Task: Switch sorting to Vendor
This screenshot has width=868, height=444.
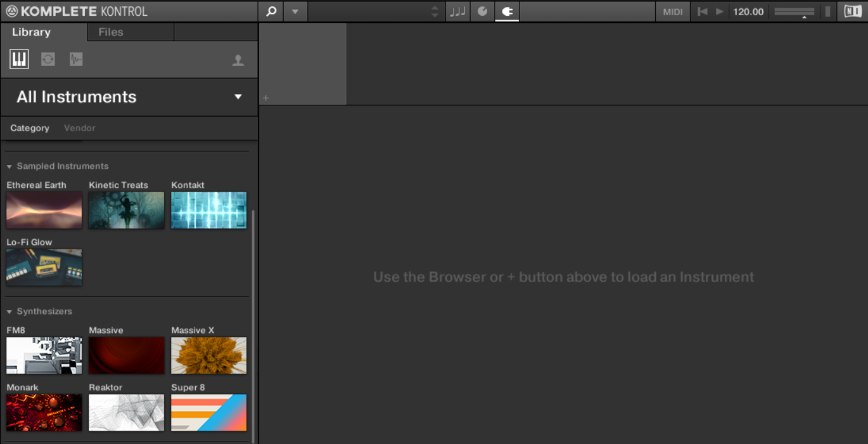Action: click(x=79, y=128)
